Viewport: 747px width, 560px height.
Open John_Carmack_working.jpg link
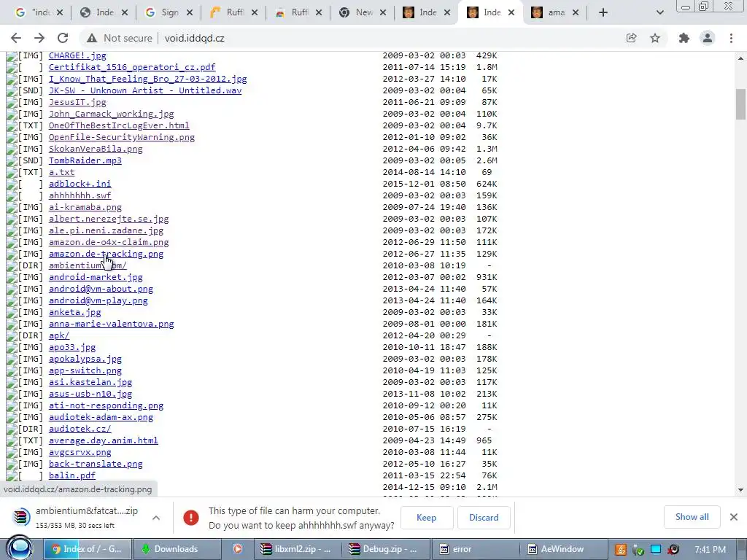pyautogui.click(x=111, y=114)
